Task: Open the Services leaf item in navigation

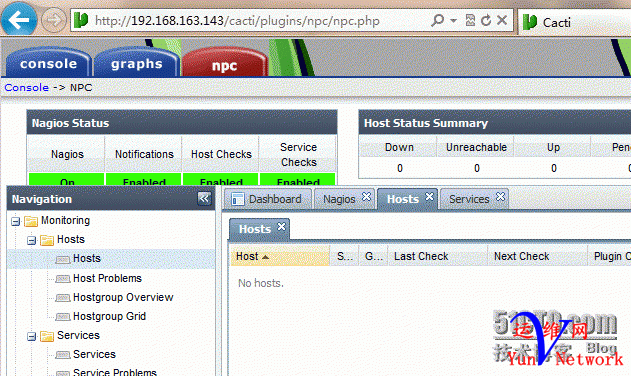Action: click(94, 354)
